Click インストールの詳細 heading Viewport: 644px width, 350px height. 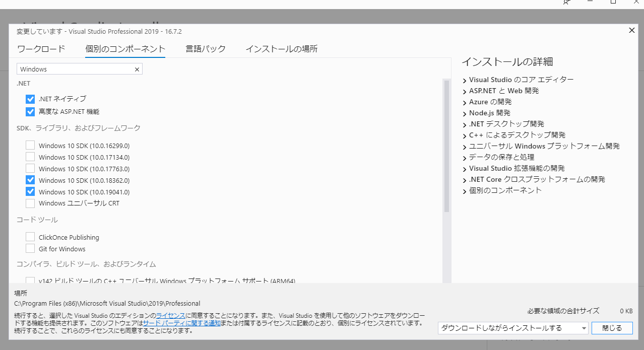click(x=507, y=62)
